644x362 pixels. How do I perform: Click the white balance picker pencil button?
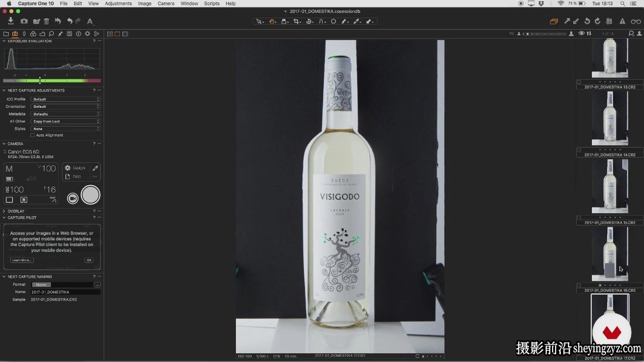95,168
